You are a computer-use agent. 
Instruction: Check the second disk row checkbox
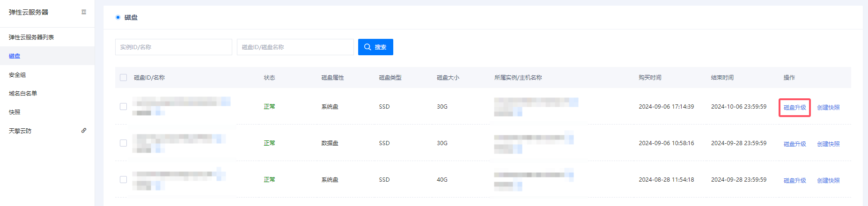(124, 143)
